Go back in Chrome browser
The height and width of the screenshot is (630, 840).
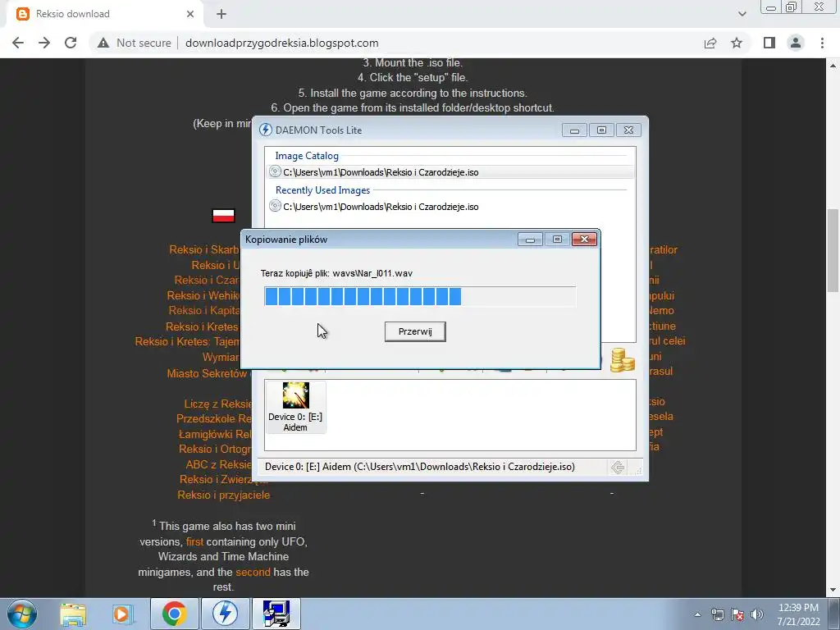tap(18, 43)
